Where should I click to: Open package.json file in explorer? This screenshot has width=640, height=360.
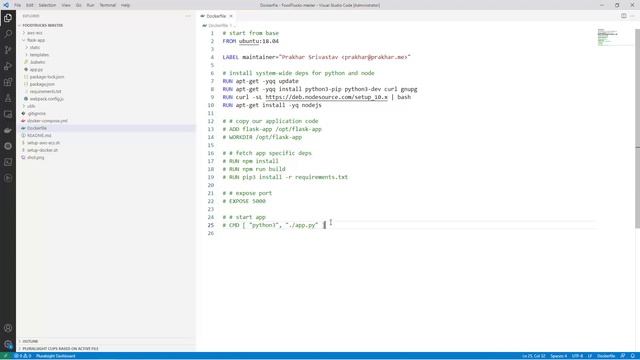pos(42,84)
